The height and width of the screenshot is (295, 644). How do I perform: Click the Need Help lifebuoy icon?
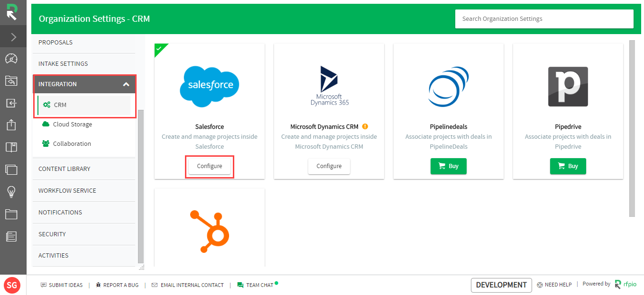pyautogui.click(x=540, y=285)
